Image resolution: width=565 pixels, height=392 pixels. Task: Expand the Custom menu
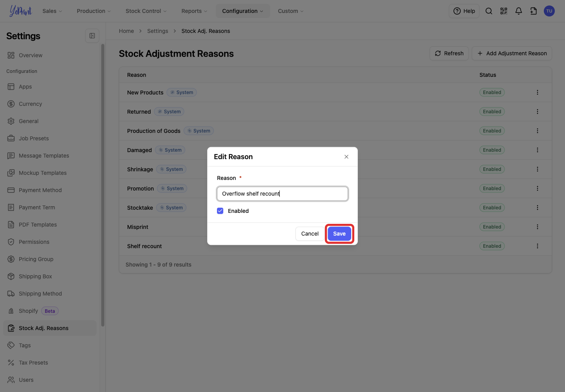tap(291, 11)
